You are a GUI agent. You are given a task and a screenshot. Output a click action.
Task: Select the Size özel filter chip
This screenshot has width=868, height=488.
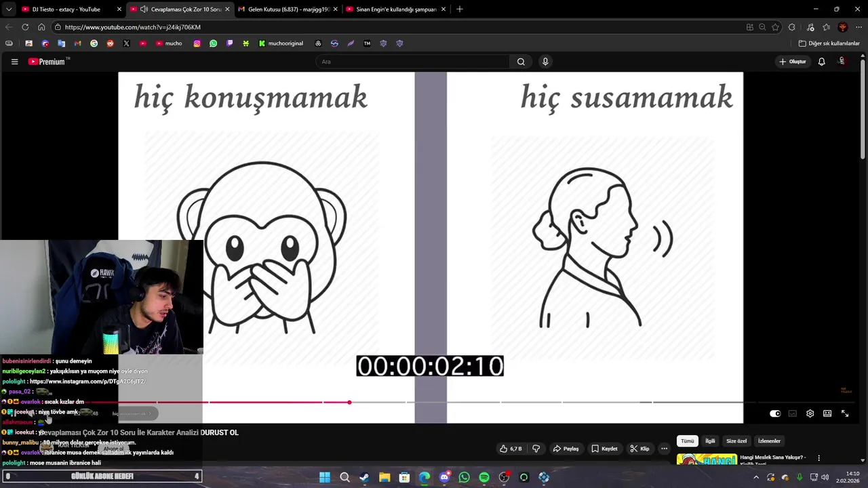pyautogui.click(x=736, y=441)
